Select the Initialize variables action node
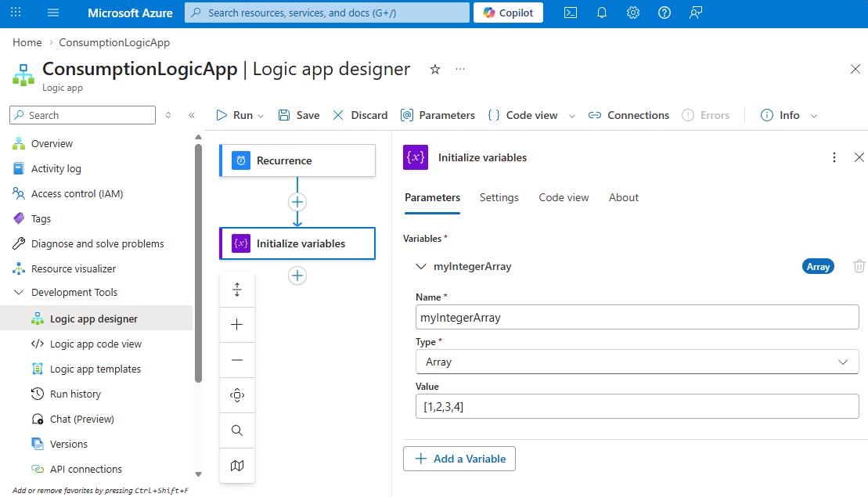Image resolution: width=868 pixels, height=497 pixels. coord(297,243)
